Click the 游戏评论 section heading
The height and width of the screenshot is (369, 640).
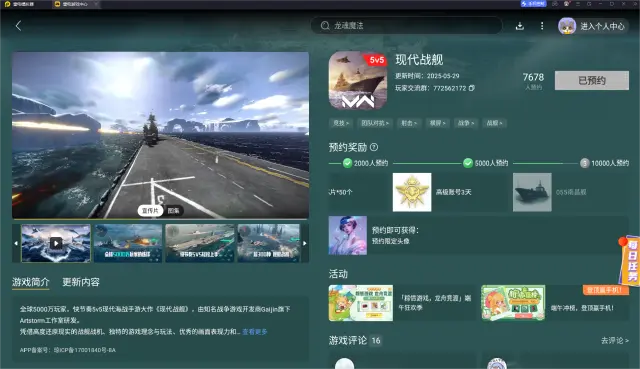348,340
